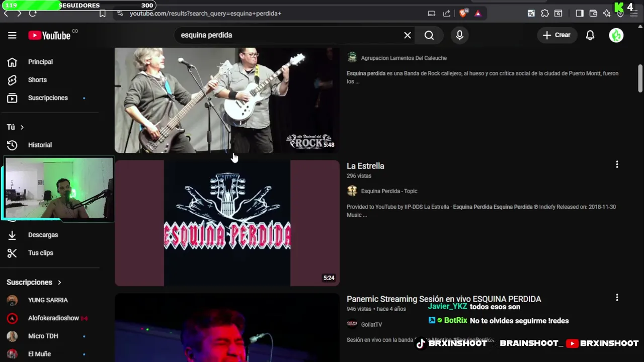
Task: Click the Principal home icon
Action: [12, 62]
